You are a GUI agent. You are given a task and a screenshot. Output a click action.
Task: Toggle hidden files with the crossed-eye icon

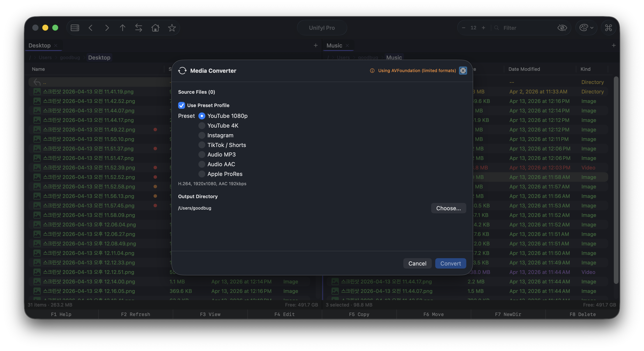tap(562, 28)
